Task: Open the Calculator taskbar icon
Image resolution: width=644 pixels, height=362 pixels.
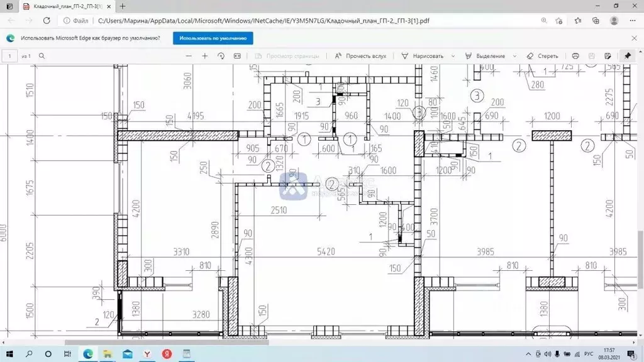Action: (x=186, y=354)
